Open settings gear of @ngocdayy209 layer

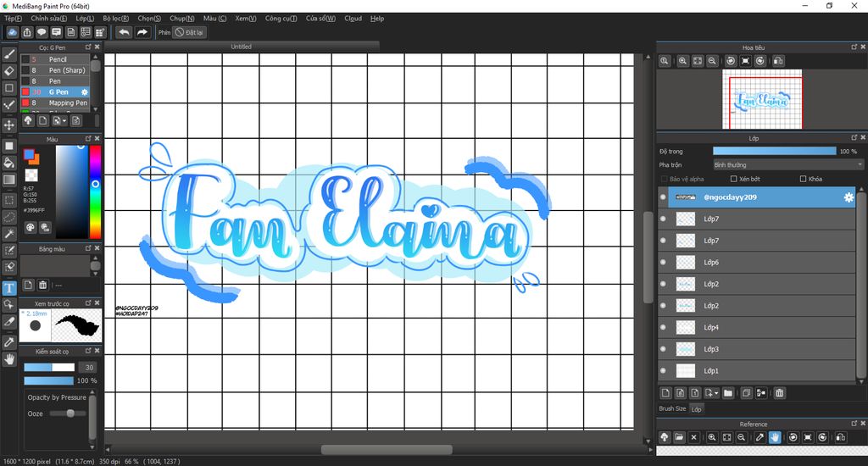(848, 197)
